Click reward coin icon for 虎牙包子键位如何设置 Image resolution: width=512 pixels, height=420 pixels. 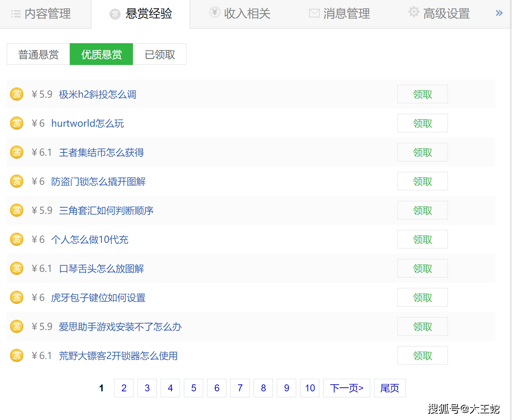pos(17,297)
